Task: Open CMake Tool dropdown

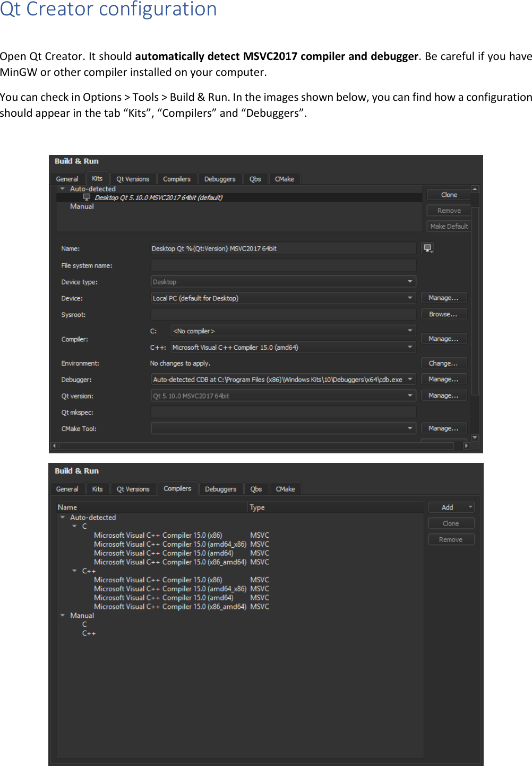Action: (x=284, y=428)
